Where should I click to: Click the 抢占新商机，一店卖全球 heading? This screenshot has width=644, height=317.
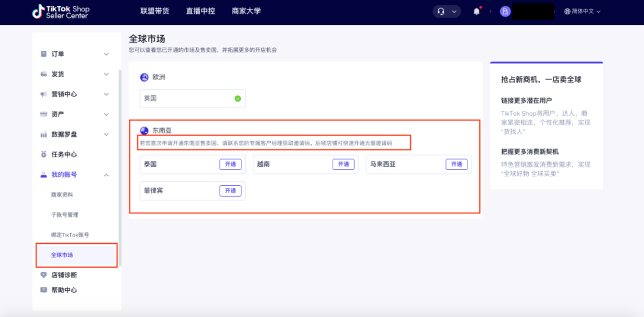coord(541,80)
